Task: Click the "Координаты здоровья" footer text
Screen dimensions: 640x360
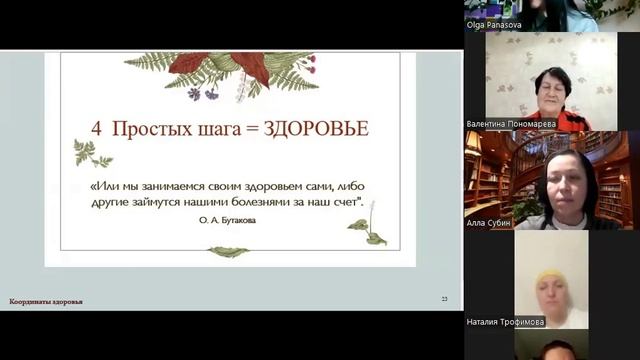Action: [46, 302]
